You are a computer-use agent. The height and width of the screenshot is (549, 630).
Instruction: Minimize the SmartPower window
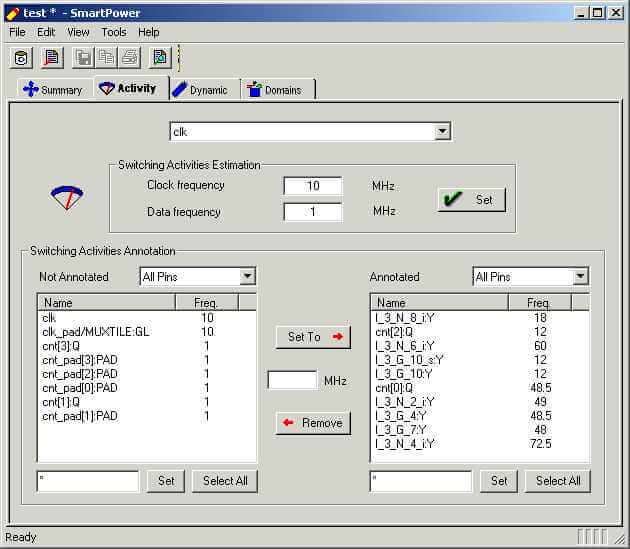tap(581, 13)
